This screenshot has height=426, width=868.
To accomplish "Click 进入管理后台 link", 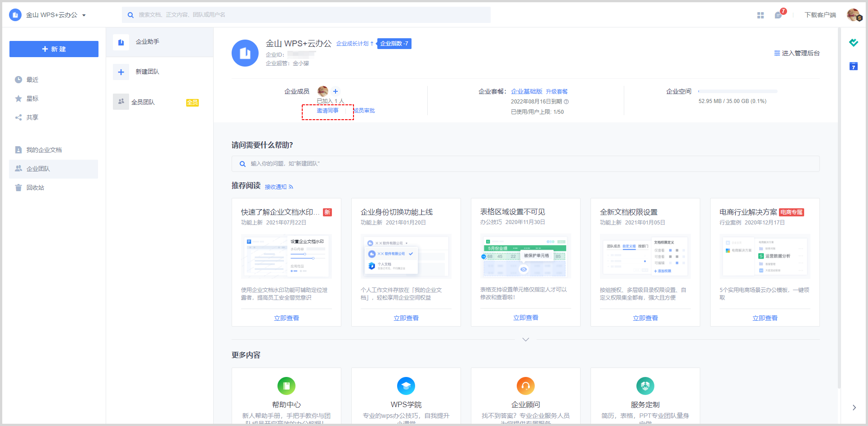I will tap(797, 53).
